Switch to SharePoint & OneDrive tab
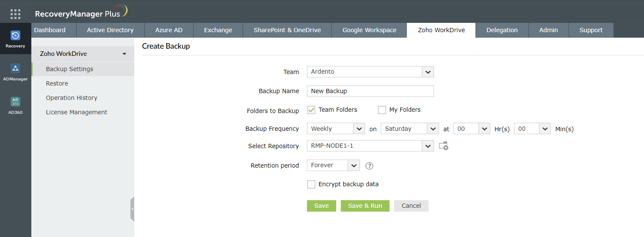 pos(287,30)
